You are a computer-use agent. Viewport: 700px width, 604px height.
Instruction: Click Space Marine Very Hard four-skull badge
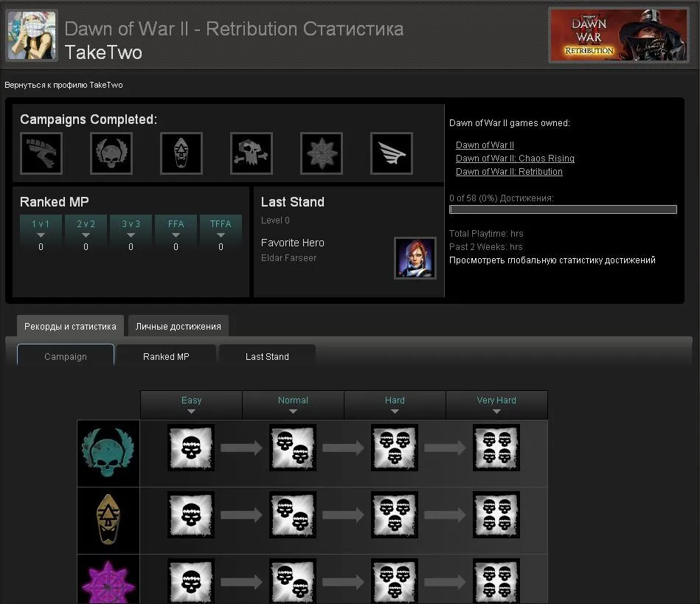[x=496, y=448]
